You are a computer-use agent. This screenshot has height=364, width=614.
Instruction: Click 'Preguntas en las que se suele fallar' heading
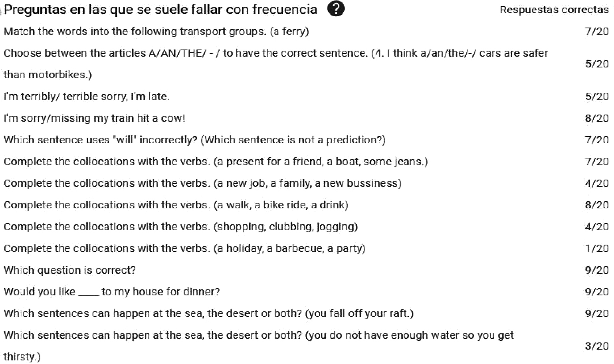[160, 10]
